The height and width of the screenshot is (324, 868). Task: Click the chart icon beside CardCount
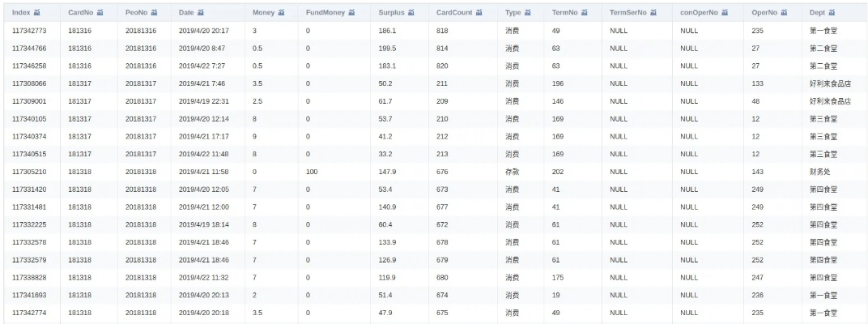(479, 13)
